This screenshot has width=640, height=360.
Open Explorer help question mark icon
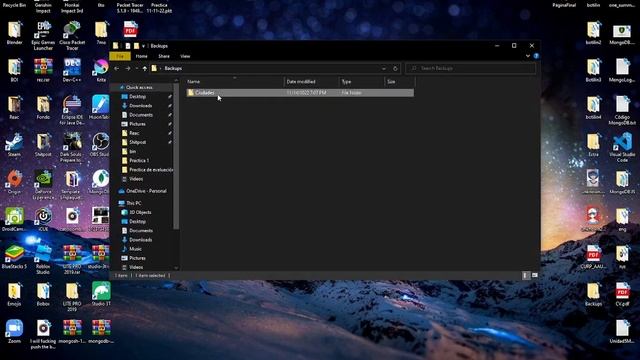point(536,56)
